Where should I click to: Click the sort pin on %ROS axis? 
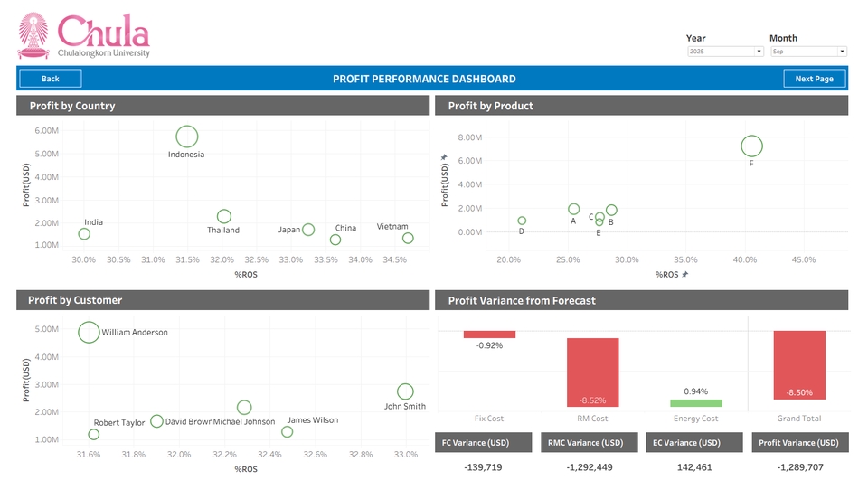click(x=685, y=274)
